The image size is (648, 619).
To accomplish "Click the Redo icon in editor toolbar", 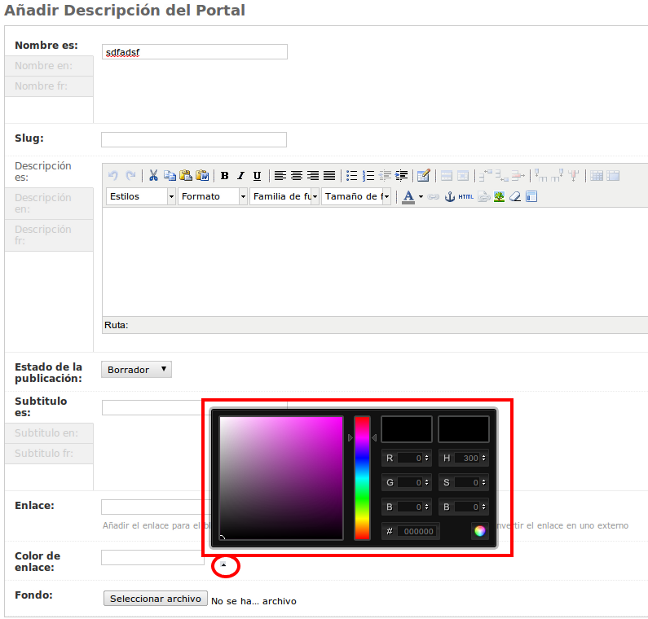I will click(x=131, y=176).
